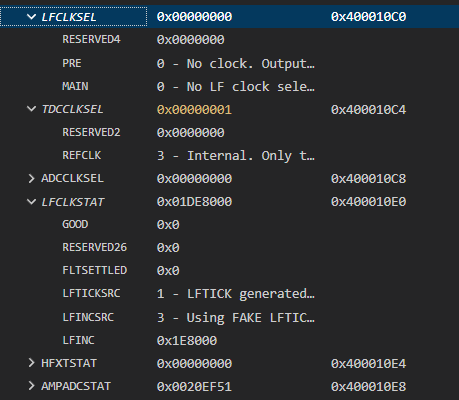Click HFXTSTAT value 0x00000000
The height and width of the screenshot is (400, 459).
point(194,364)
